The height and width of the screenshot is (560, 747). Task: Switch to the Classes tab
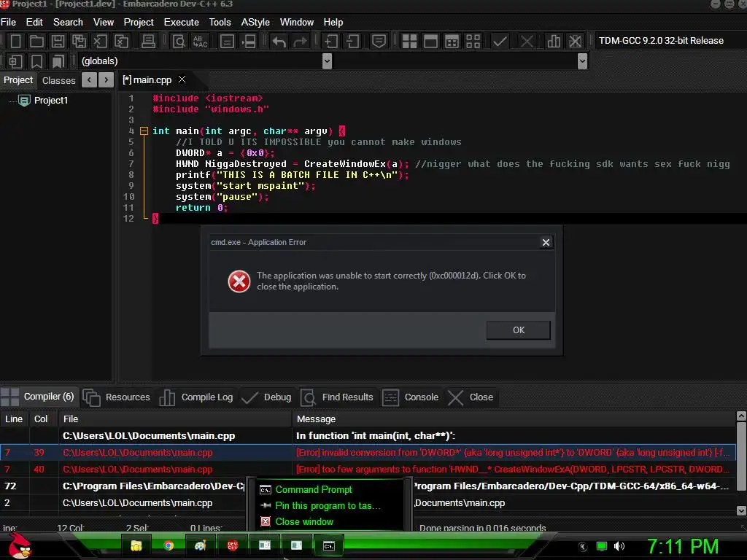click(x=58, y=80)
